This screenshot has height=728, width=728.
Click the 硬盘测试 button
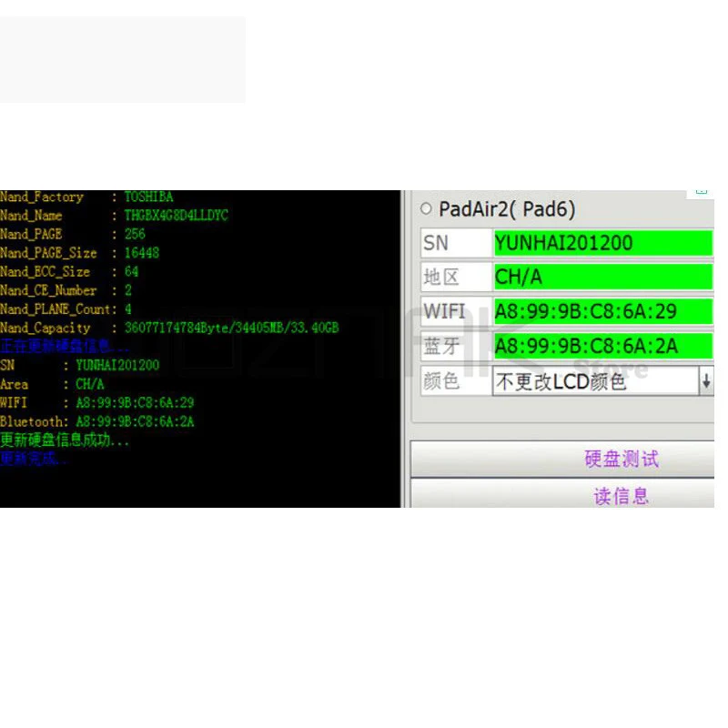(x=562, y=459)
